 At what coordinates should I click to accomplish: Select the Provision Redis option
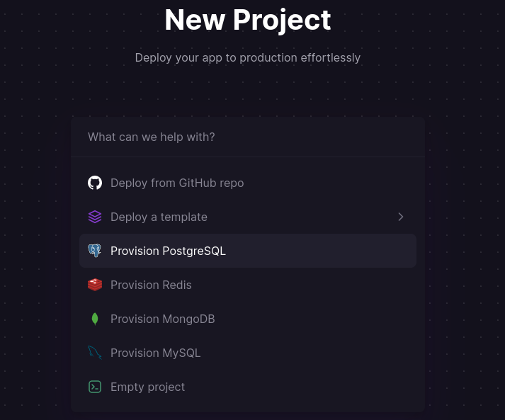[x=151, y=285]
